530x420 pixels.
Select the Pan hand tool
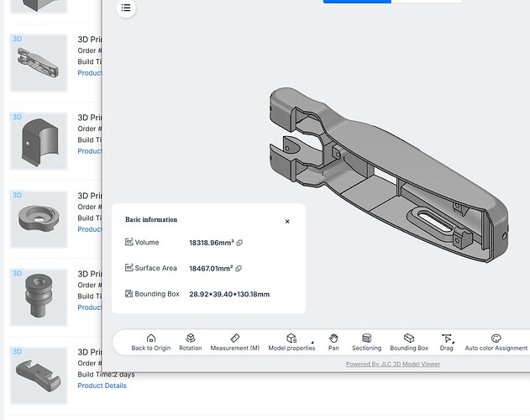point(333,343)
